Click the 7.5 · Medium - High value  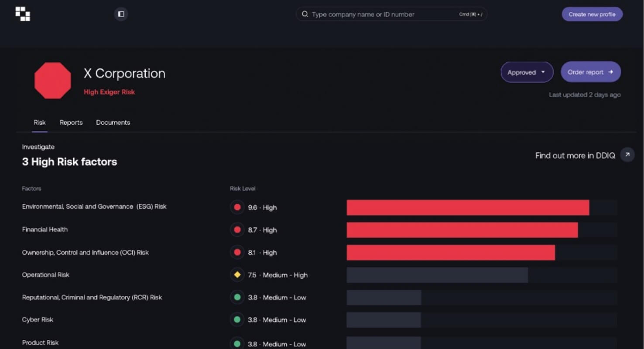277,275
